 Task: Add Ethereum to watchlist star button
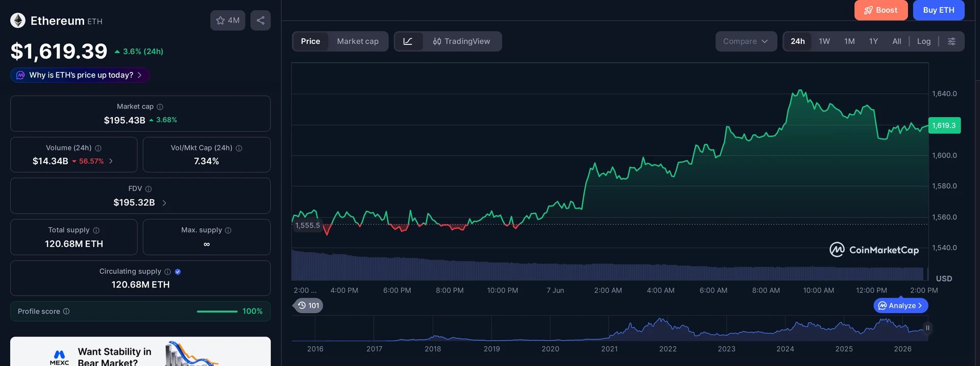[228, 20]
